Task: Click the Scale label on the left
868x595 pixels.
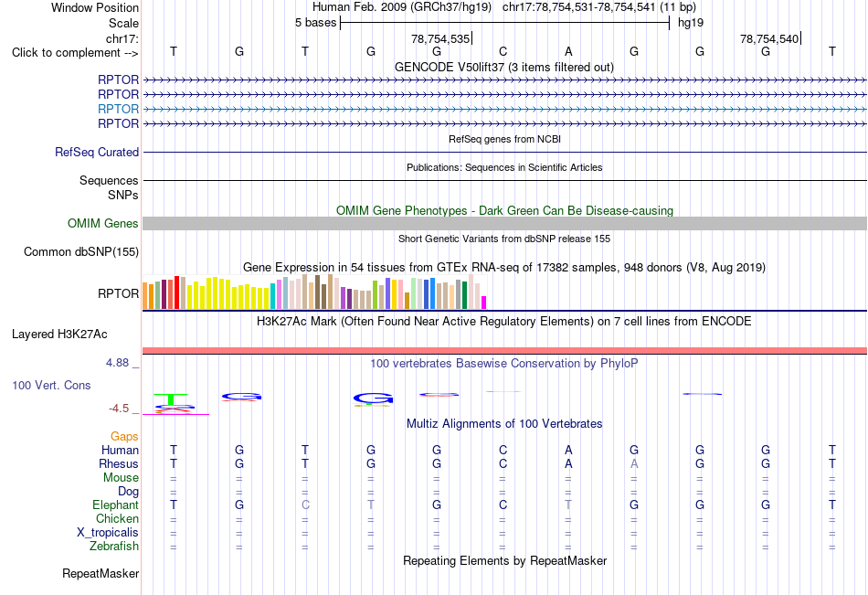Action: pyautogui.click(x=123, y=23)
